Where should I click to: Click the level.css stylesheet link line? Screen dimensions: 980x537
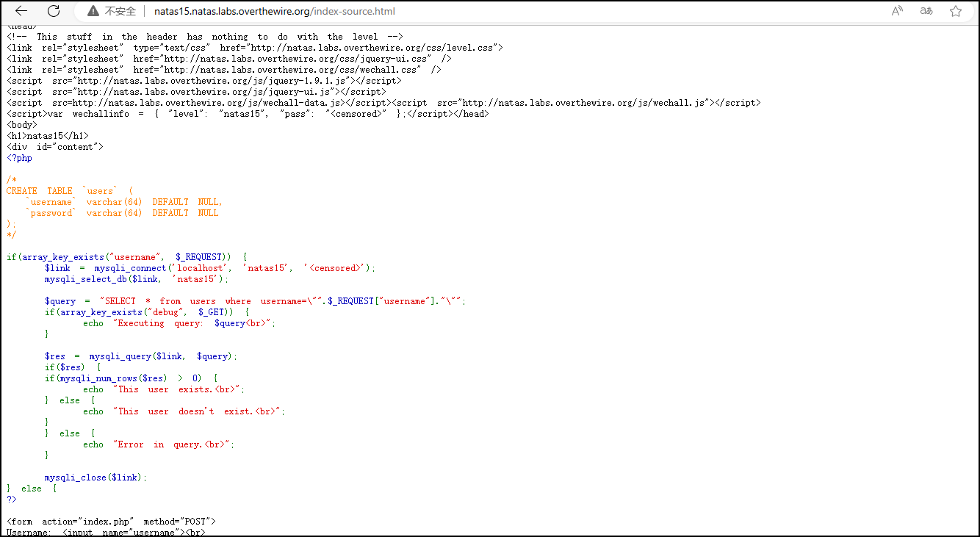click(x=254, y=48)
